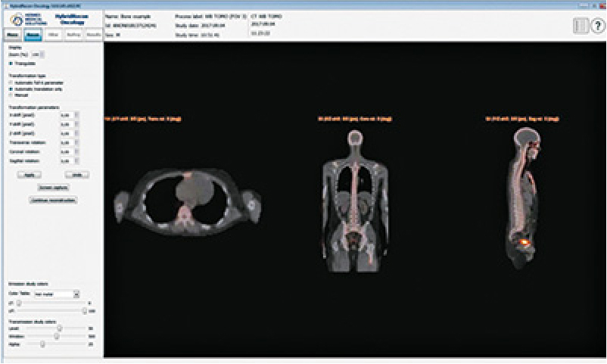Adjust the Coronal rotation stepper
607x364 pixels.
(76, 152)
